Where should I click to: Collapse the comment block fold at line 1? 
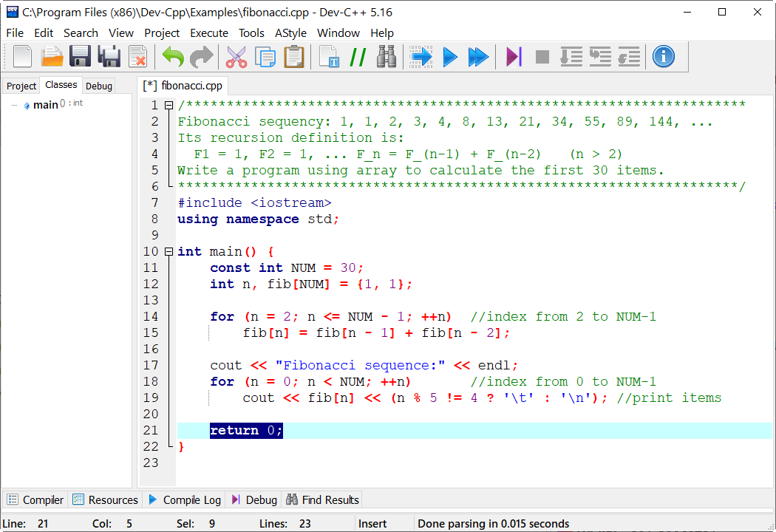pos(169,106)
